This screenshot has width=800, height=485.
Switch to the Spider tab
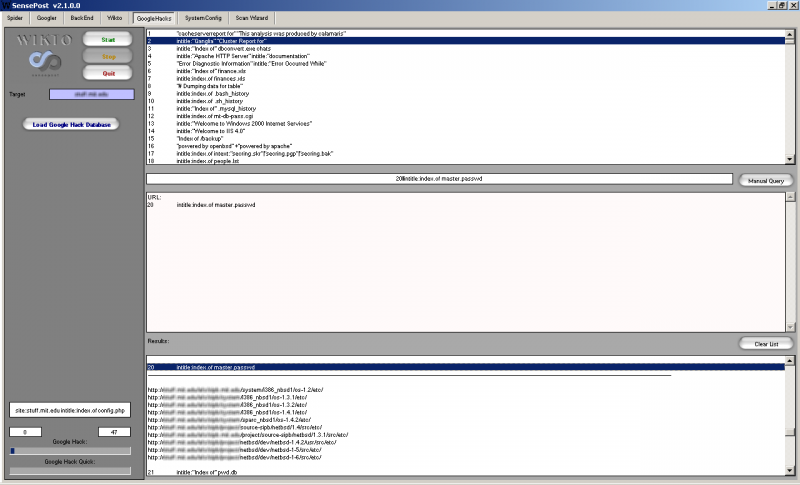pos(15,18)
